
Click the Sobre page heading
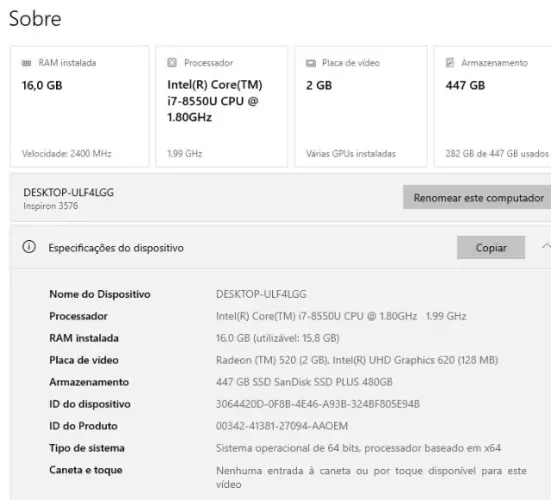(x=35, y=18)
